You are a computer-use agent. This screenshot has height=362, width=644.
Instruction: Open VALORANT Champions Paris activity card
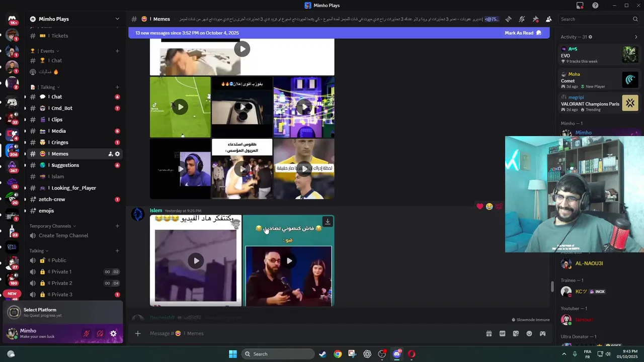(599, 103)
